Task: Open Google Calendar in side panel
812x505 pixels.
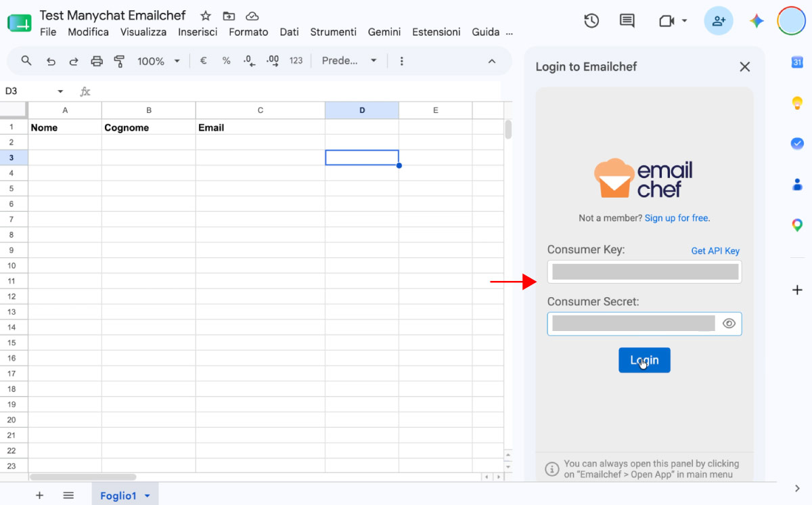Action: pos(797,62)
